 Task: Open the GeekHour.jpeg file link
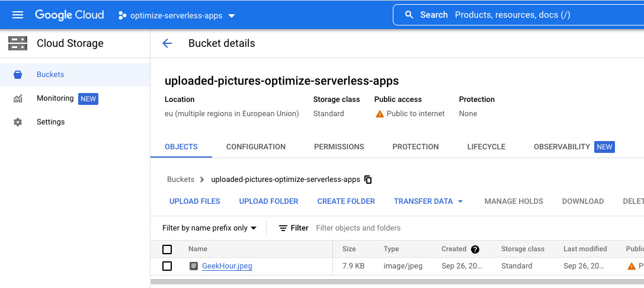tap(227, 266)
